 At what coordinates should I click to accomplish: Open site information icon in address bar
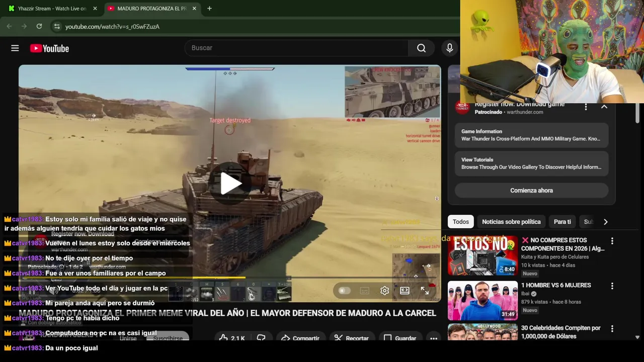[x=57, y=26]
